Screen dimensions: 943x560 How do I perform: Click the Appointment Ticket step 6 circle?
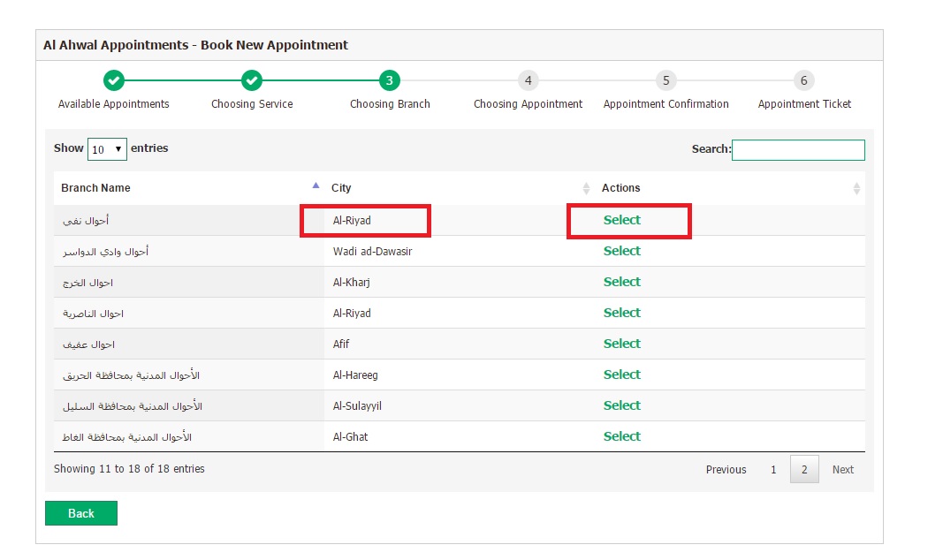[x=803, y=79]
